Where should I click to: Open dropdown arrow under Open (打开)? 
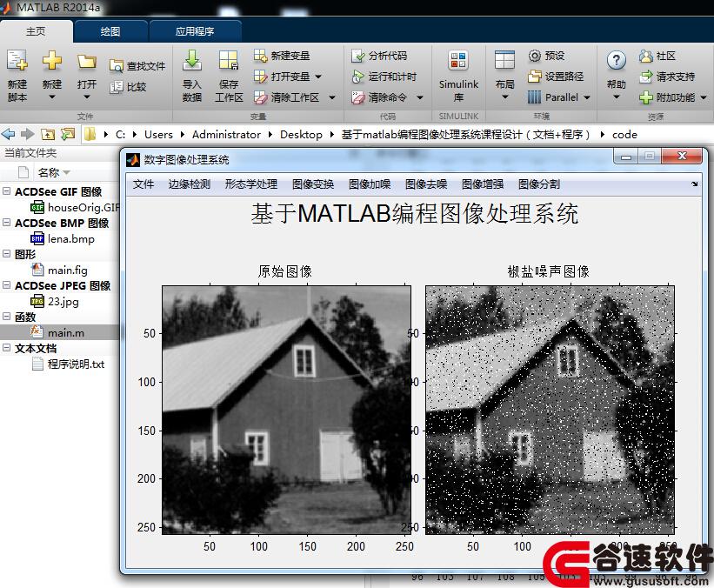(86, 97)
